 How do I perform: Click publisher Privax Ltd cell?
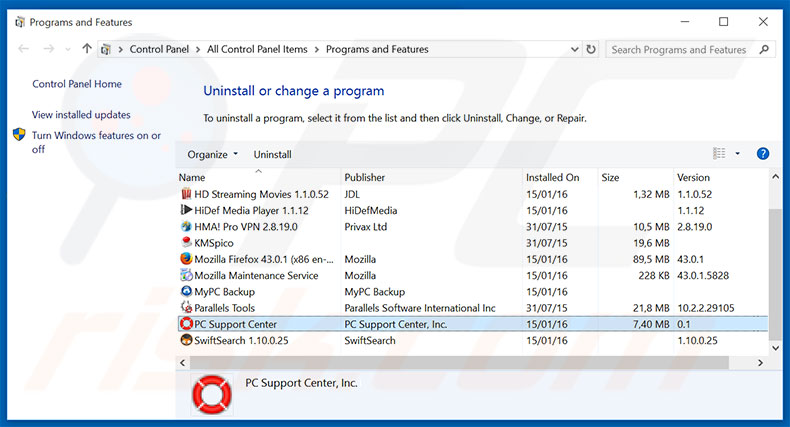[365, 227]
